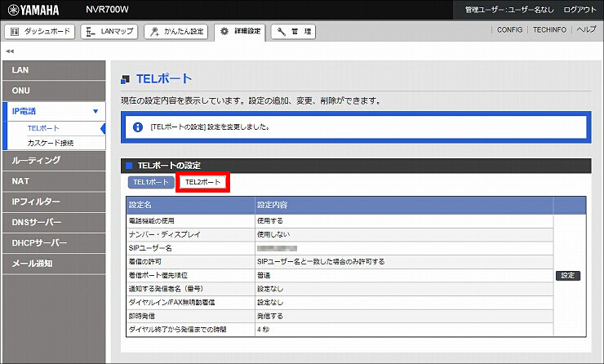This screenshot has height=364, width=604.
Task: Click the blue info icon in notification
Action: (137, 127)
